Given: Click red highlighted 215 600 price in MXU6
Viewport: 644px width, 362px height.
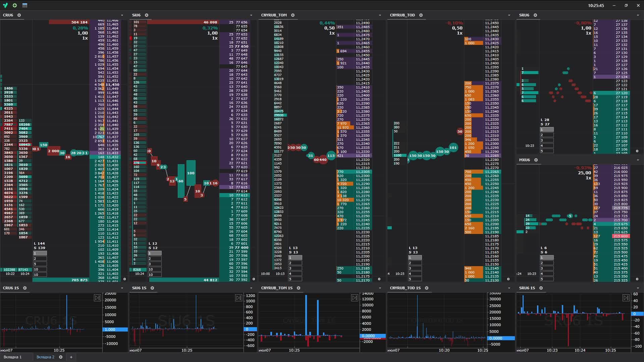Looking at the screenshot, I should tap(621, 236).
